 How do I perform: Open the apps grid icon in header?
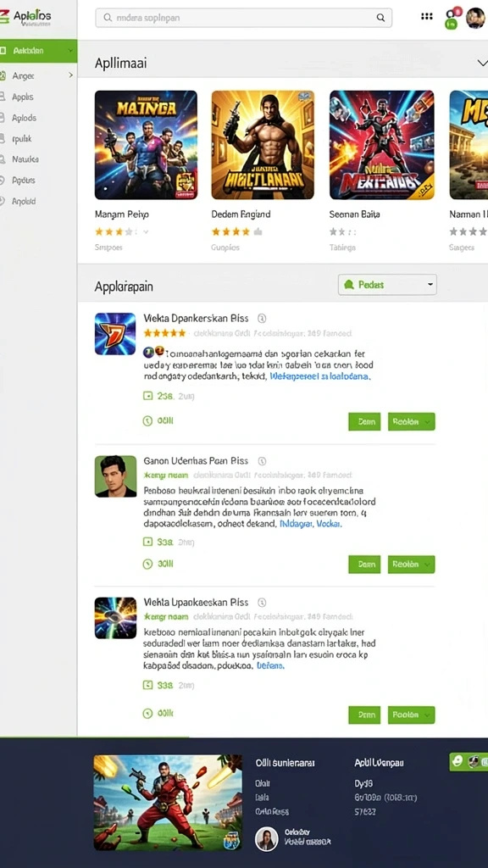pyautogui.click(x=427, y=17)
